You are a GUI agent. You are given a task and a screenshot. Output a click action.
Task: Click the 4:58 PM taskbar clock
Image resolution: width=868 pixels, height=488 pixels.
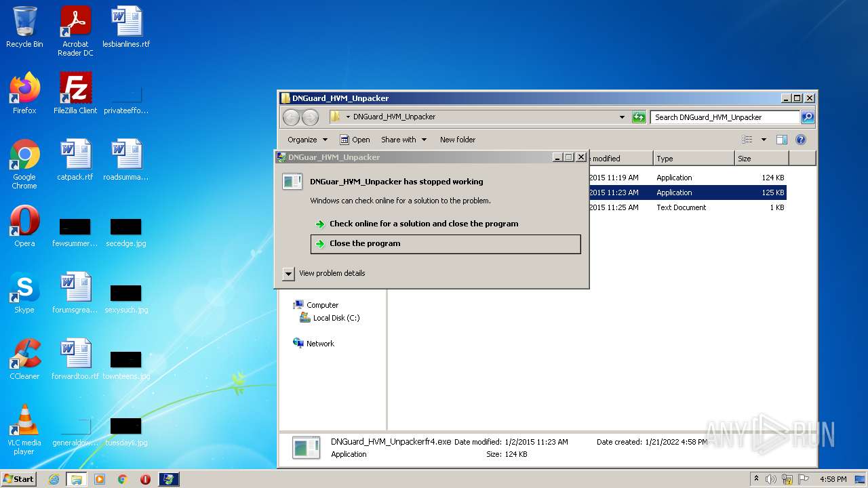click(x=833, y=479)
